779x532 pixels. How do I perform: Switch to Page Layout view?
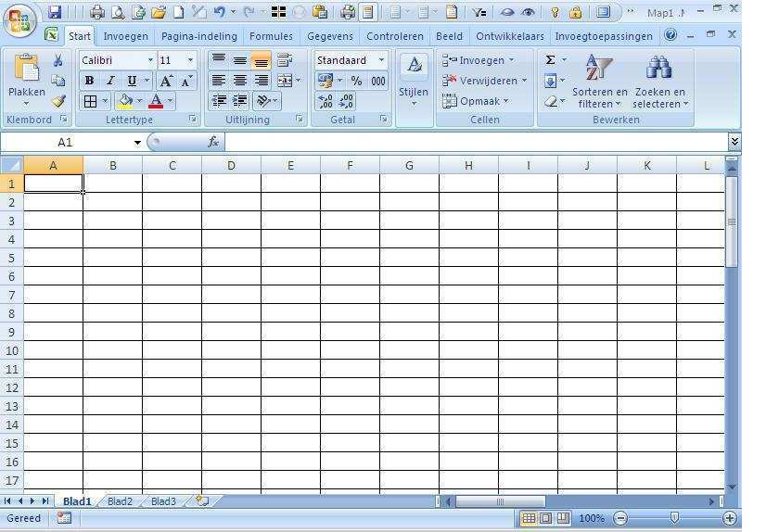tap(545, 519)
